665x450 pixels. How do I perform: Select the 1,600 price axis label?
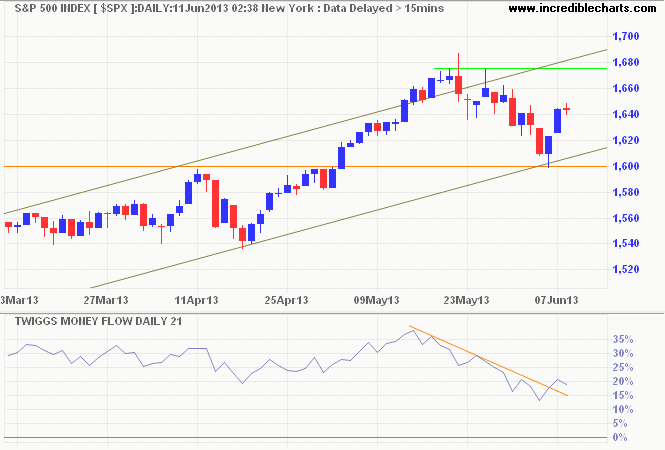click(626, 166)
